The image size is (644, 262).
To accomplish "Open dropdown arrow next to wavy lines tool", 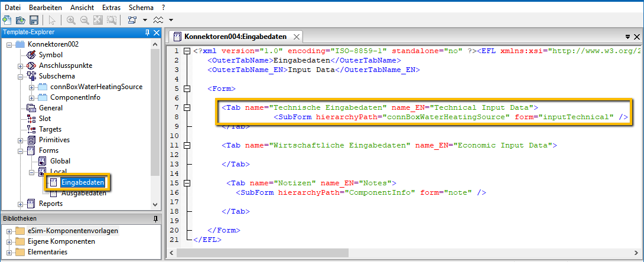I will [x=171, y=19].
